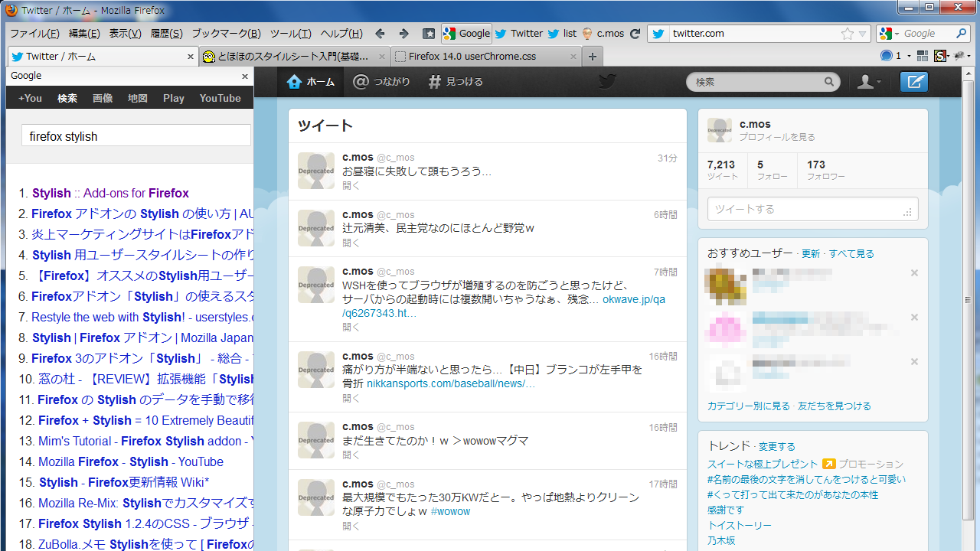Open the ヘルプ(H) menu

click(x=341, y=34)
